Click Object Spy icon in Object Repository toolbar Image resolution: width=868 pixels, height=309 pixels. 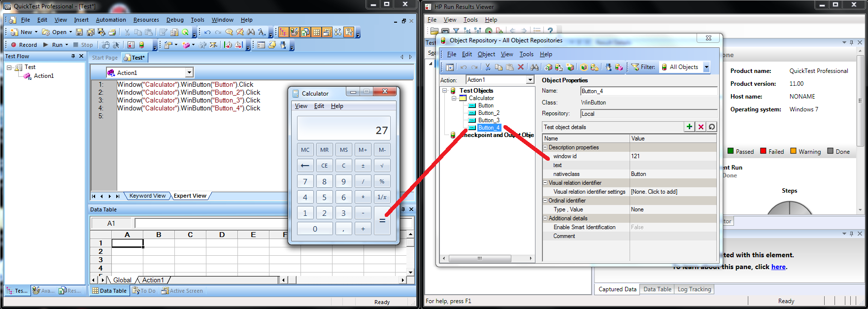click(608, 67)
